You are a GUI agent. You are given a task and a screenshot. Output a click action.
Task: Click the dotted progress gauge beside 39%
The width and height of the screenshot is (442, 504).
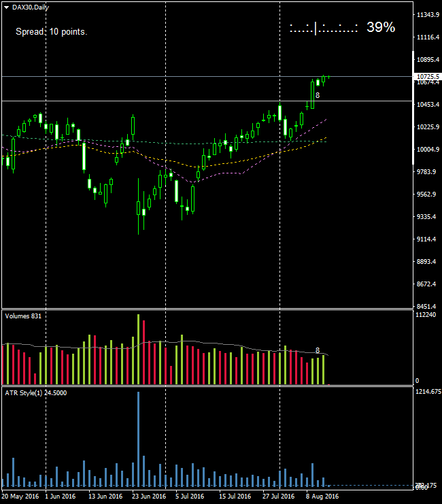click(x=324, y=29)
